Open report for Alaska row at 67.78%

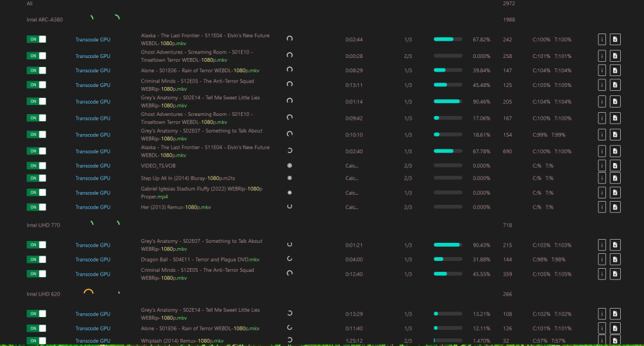click(x=615, y=151)
